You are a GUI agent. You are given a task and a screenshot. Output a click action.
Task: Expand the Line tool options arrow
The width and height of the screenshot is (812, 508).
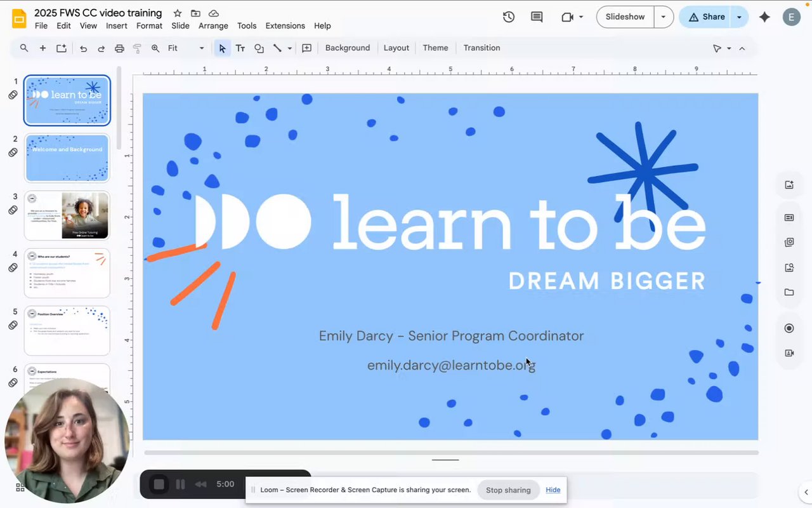(x=290, y=48)
